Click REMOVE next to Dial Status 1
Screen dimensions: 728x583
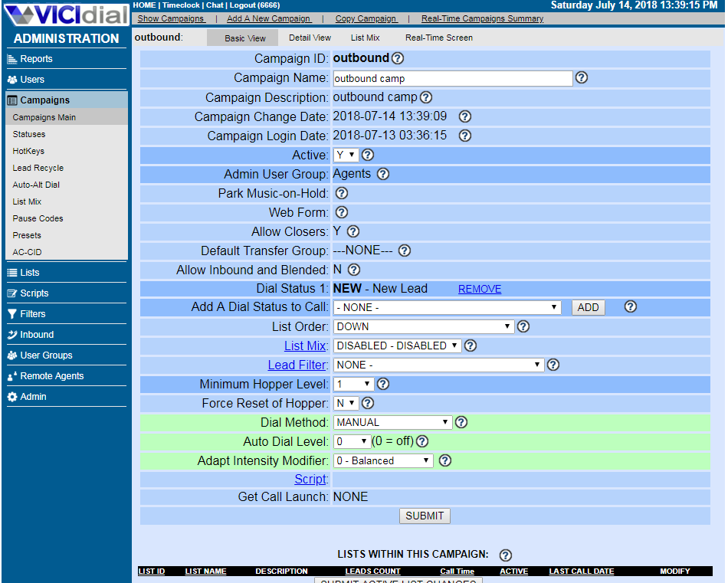[479, 289]
